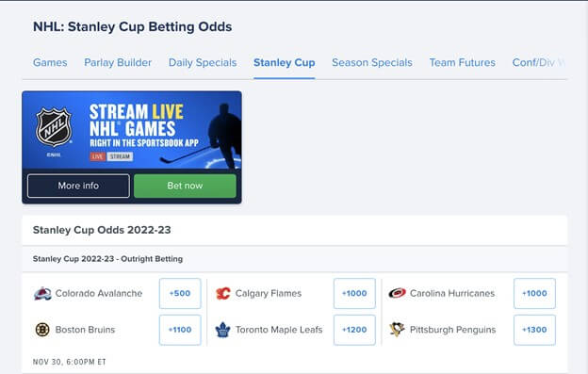Switch to the Parlay Builder tab
Image resolution: width=588 pixels, height=374 pixels.
[118, 62]
